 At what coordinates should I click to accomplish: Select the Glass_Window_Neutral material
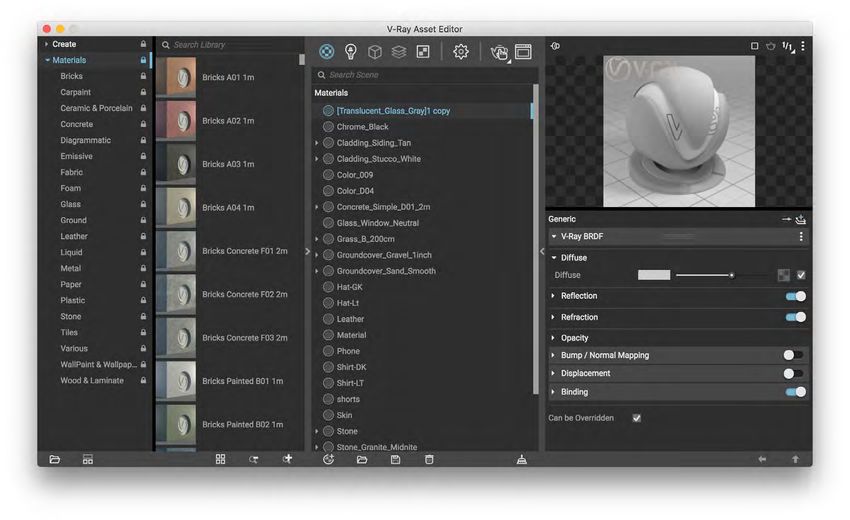[x=377, y=223]
